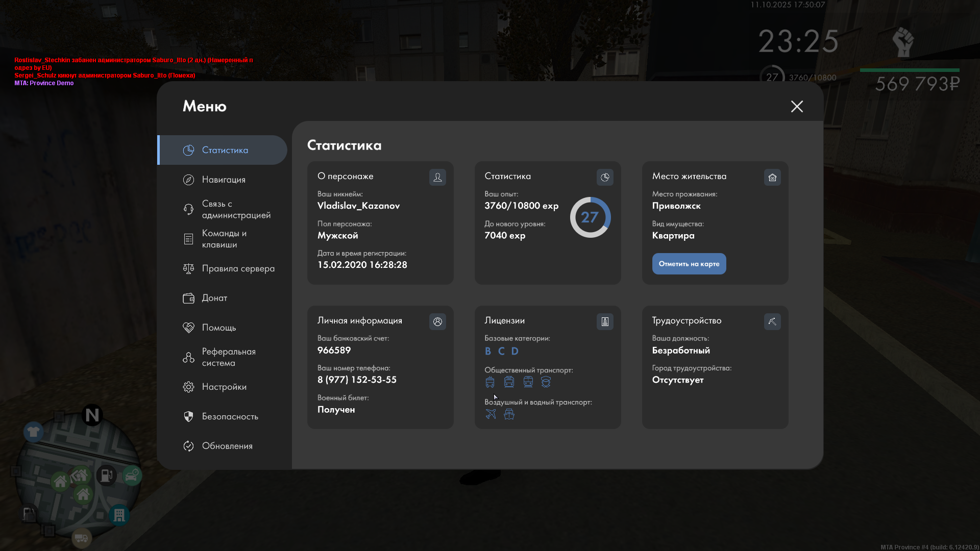Click the first bus license icon

click(490, 382)
